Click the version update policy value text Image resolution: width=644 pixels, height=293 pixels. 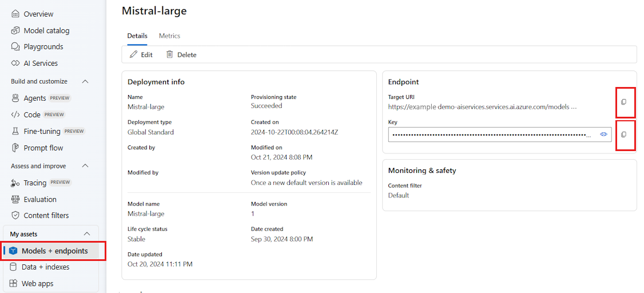(307, 183)
